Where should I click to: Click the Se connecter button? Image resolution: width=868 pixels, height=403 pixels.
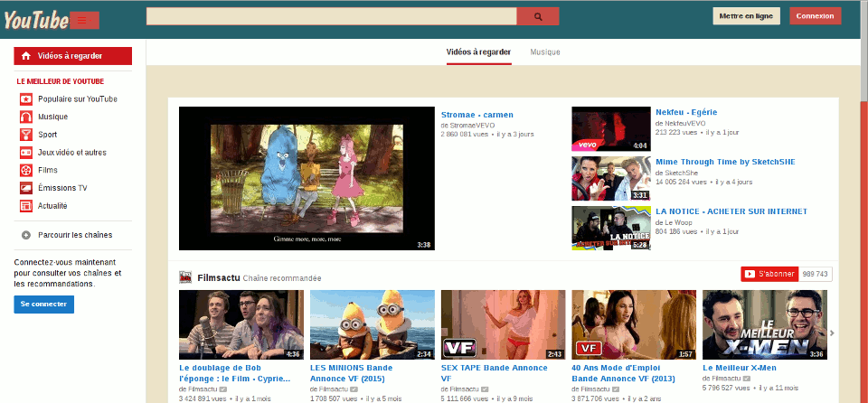pyautogui.click(x=43, y=305)
